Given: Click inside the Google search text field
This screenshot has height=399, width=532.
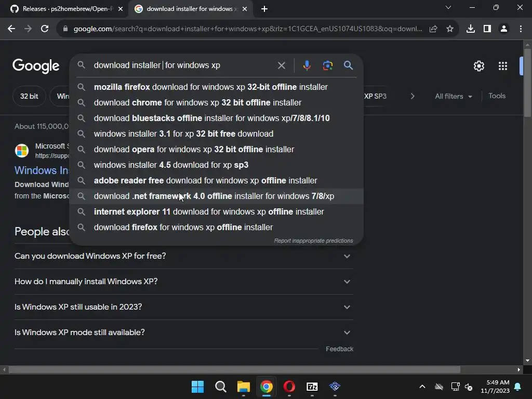Looking at the screenshot, I should pyautogui.click(x=183, y=65).
